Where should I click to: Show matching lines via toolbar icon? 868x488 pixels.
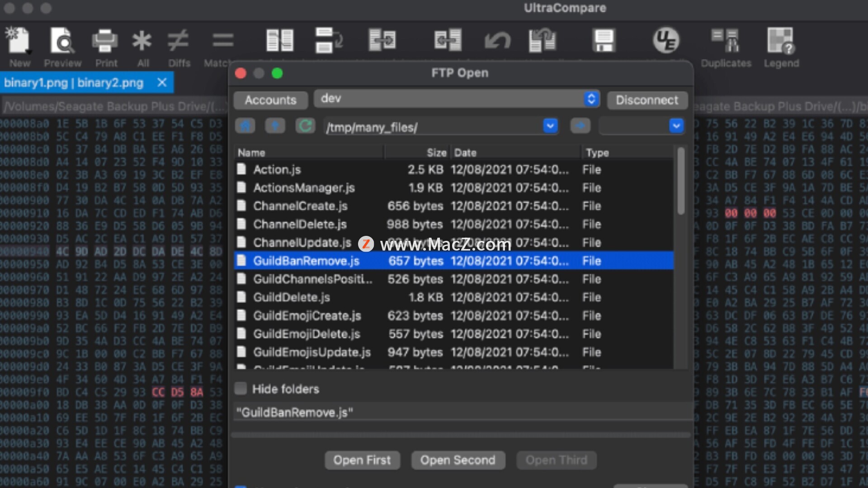tap(223, 41)
